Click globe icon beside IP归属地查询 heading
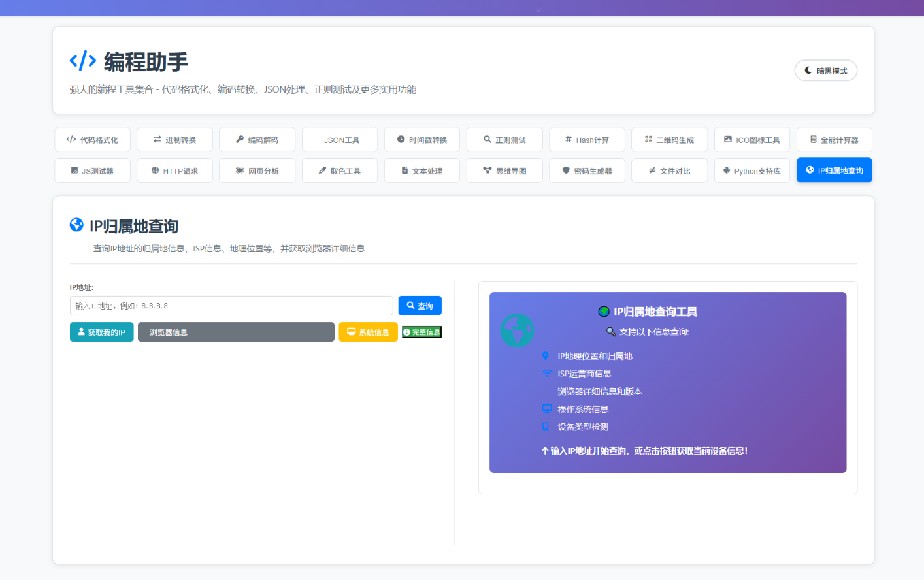 (76, 225)
